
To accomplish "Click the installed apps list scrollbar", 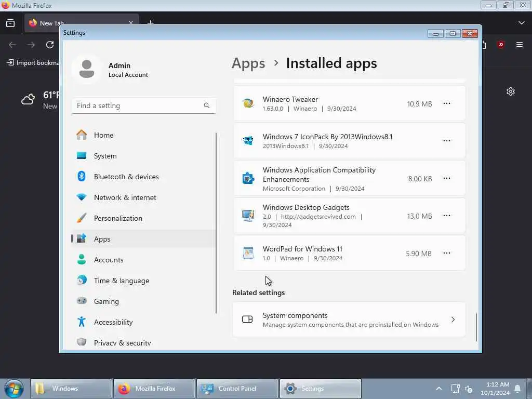I will 476,327.
